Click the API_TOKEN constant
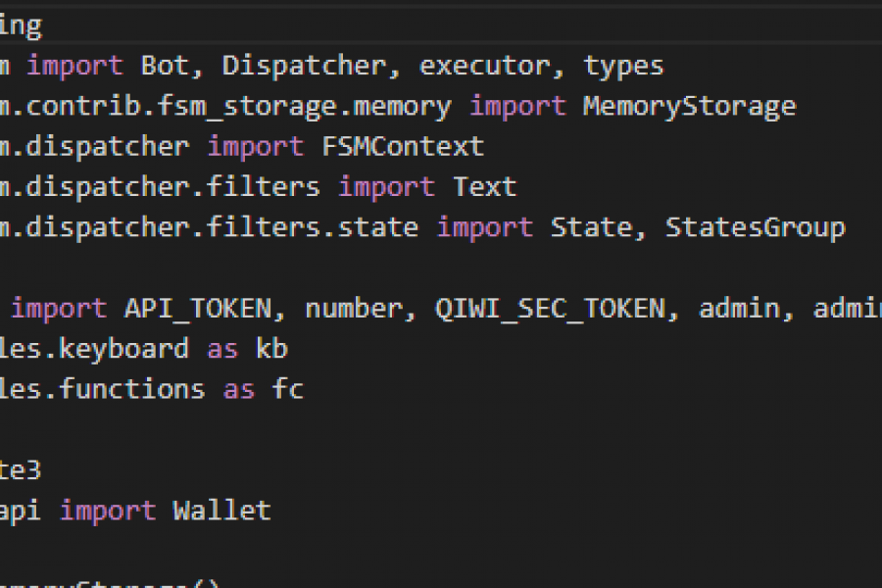This screenshot has width=882, height=588. coord(197,309)
